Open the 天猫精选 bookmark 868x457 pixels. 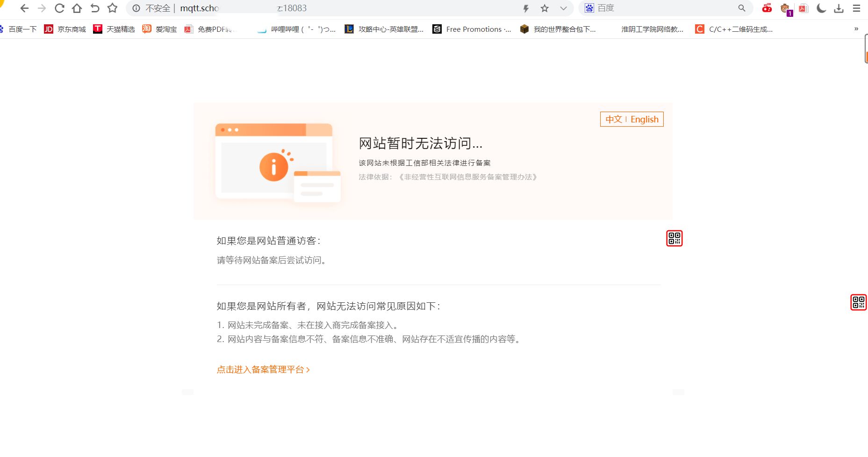point(114,29)
